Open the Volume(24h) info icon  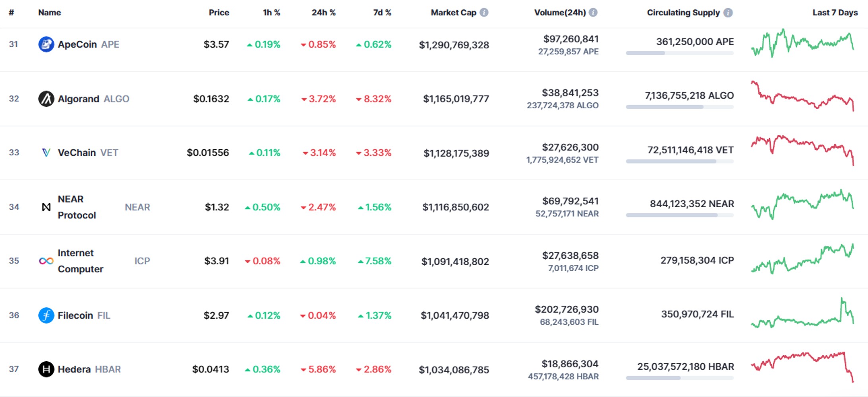click(593, 12)
